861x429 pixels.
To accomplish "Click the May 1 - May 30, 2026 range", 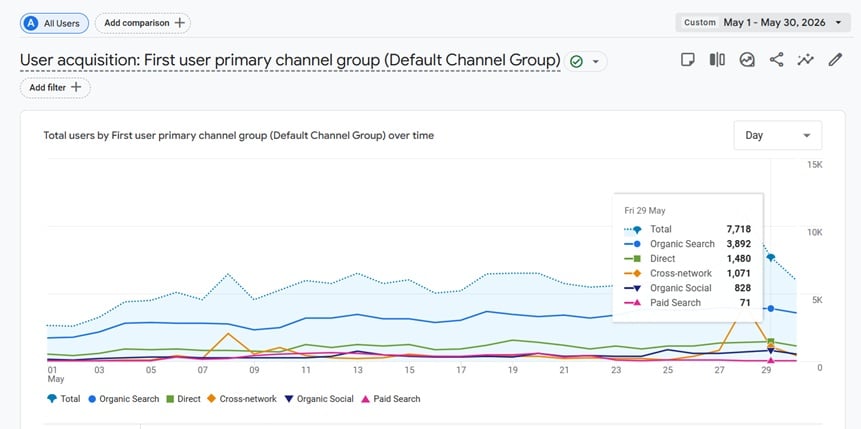I will [x=774, y=23].
